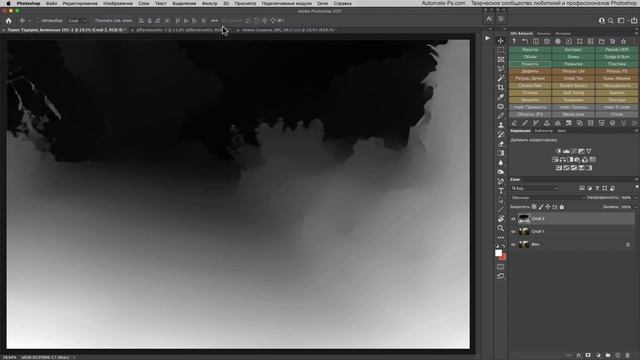Open the blending mode dropdown
Screen dimensions: 640x360
tap(548, 198)
